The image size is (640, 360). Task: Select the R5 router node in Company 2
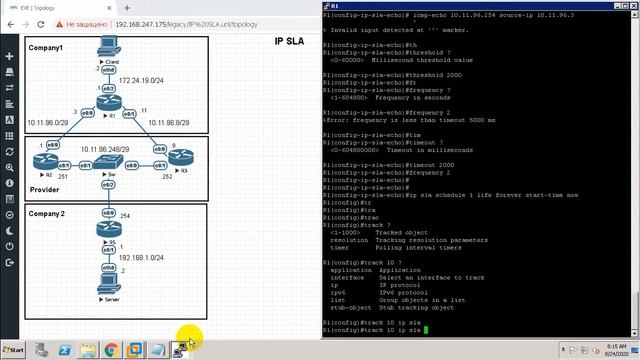[x=109, y=229]
